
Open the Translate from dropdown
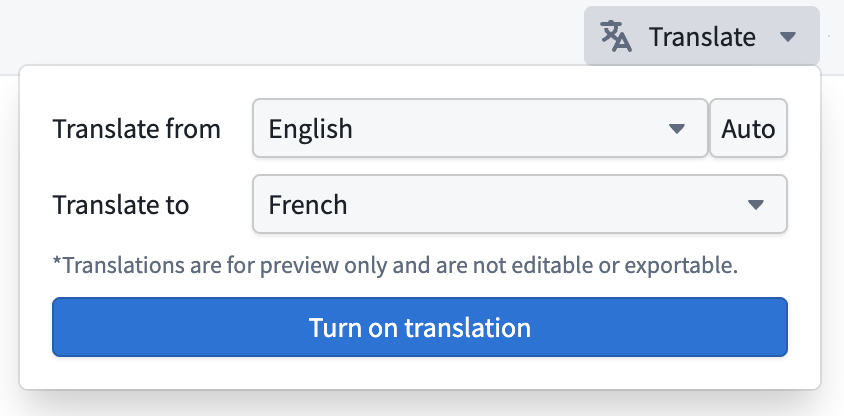point(480,128)
